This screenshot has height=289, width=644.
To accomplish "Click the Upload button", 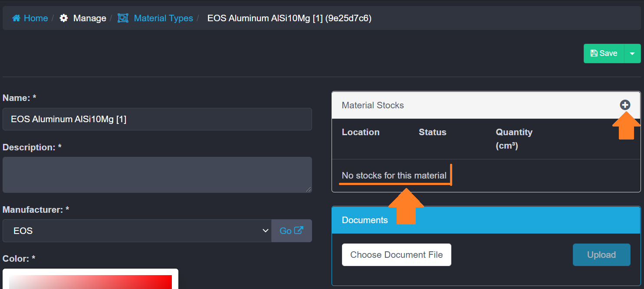I will [x=601, y=255].
